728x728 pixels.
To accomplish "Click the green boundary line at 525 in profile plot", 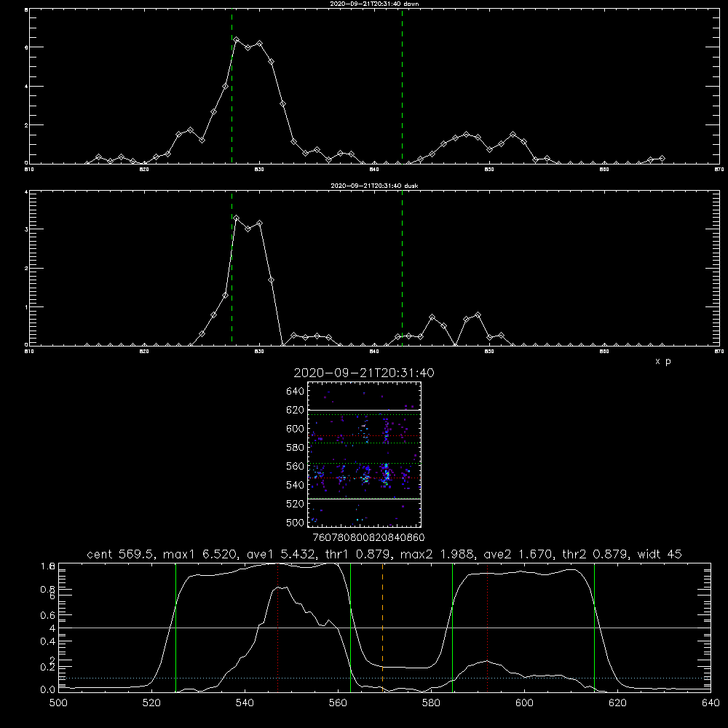I will 175,627.
